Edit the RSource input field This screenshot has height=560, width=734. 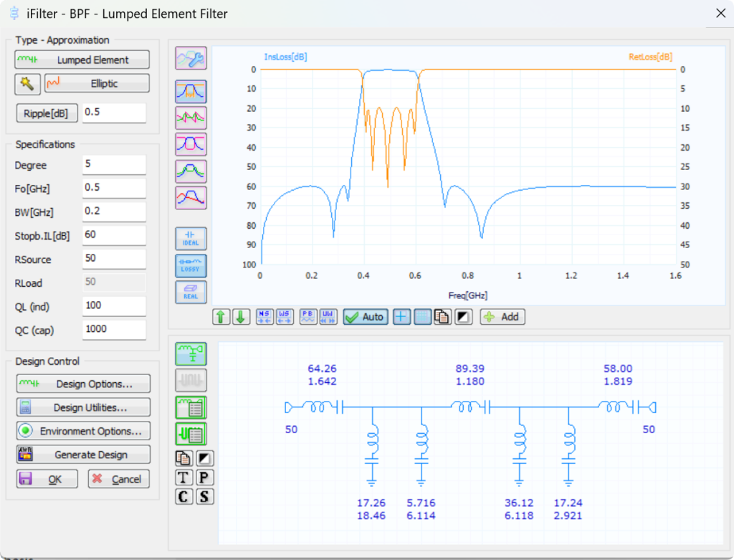pyautogui.click(x=114, y=258)
